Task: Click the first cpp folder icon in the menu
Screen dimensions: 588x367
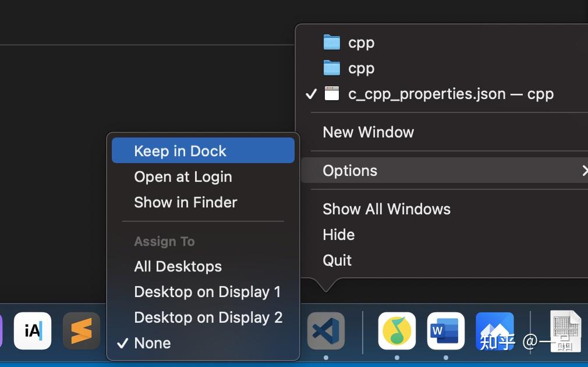Action: (332, 42)
